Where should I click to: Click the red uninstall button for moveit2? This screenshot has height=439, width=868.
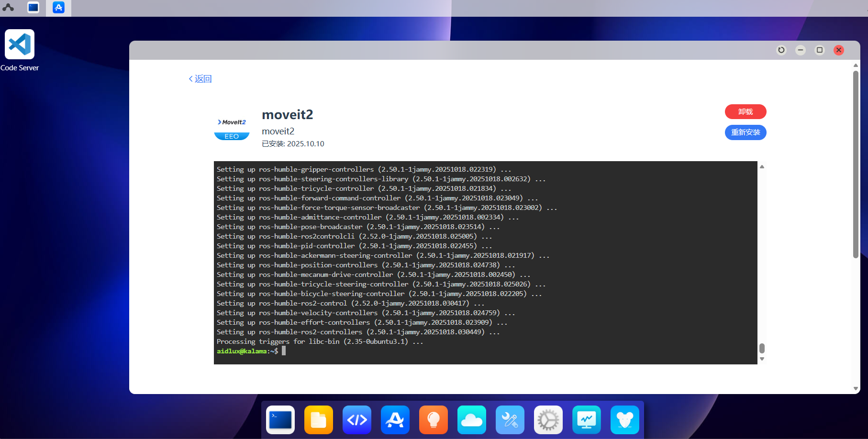coord(746,112)
